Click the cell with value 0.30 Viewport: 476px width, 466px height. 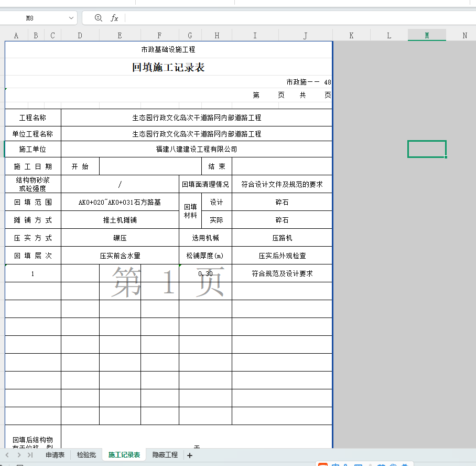click(205, 273)
